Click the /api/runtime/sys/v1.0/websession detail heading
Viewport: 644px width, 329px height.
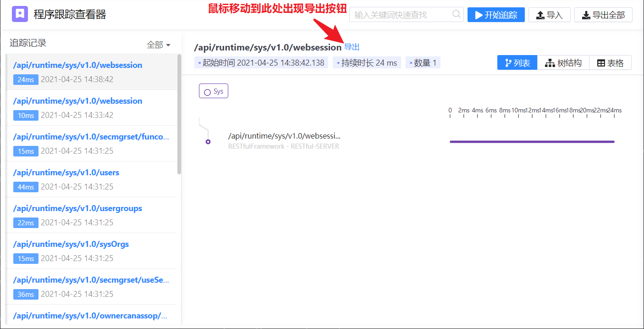tap(268, 47)
